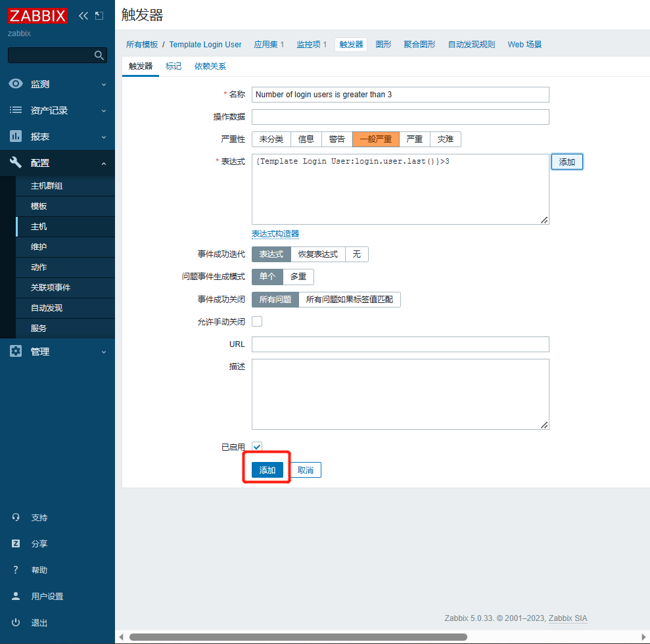This screenshot has width=650, height=644.
Task: Open Template Login User breadcrumb link
Action: (x=205, y=44)
